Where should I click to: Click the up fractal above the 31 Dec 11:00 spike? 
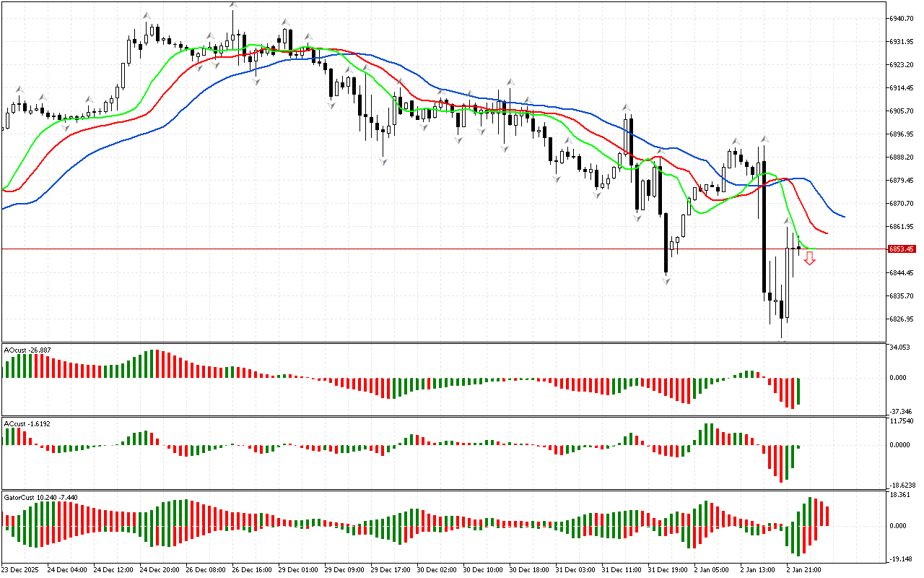point(627,108)
